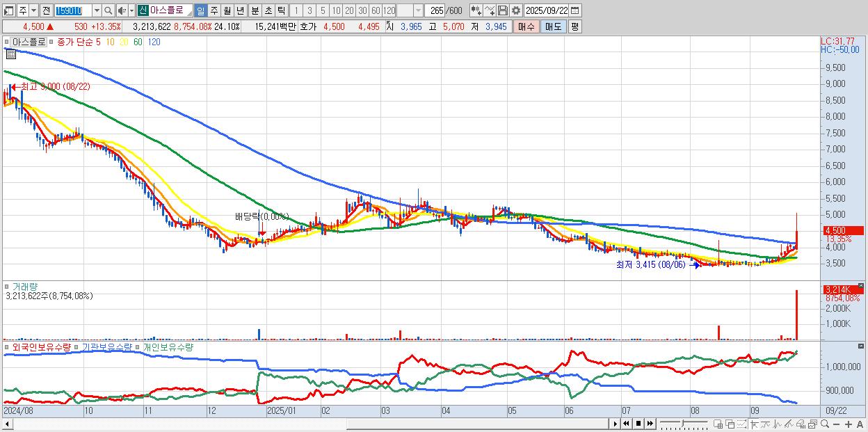
Task: Select the 1 interval button
Action: click(x=296, y=10)
